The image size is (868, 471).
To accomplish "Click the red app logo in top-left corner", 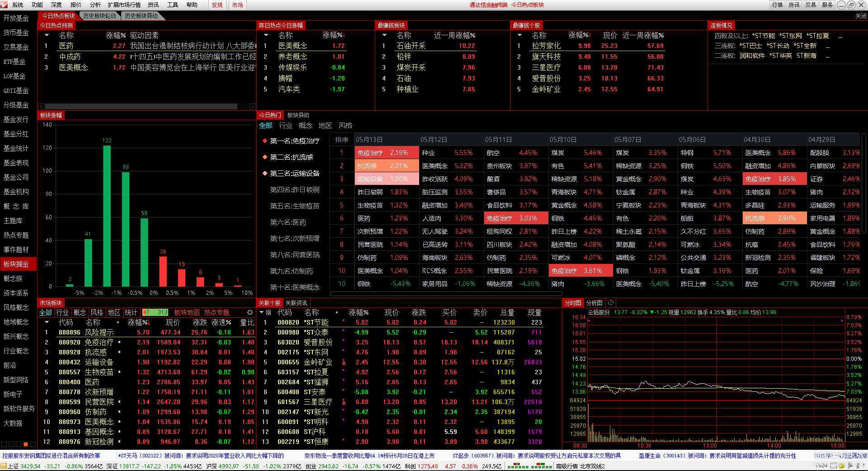I will click(5, 5).
